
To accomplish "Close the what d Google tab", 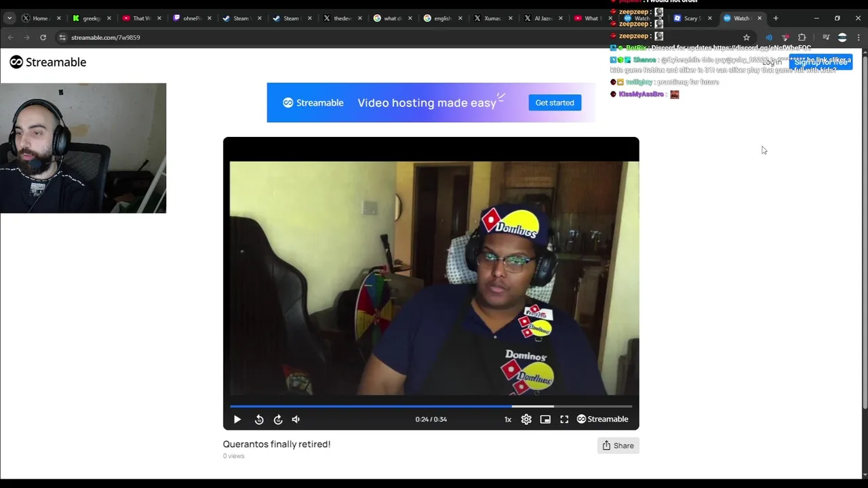I will coord(410,18).
